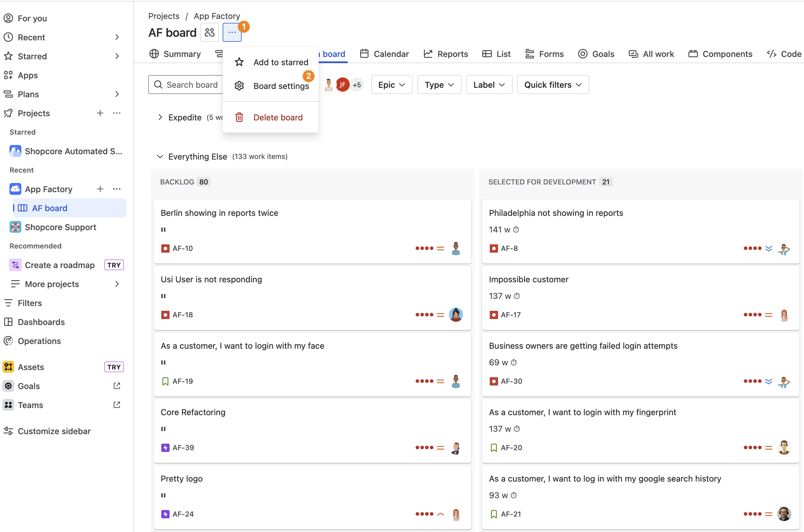
Task: Open Goals external link icon
Action: point(117,386)
